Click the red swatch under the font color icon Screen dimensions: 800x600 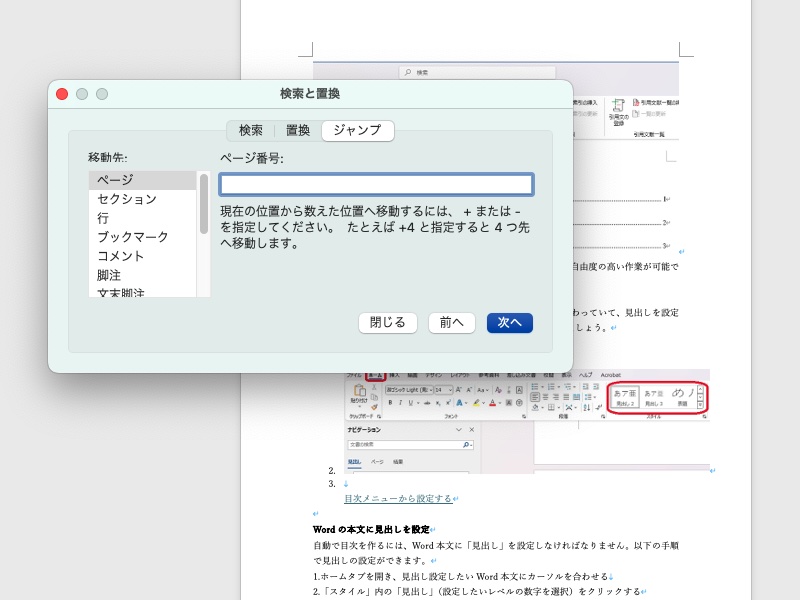(493, 406)
